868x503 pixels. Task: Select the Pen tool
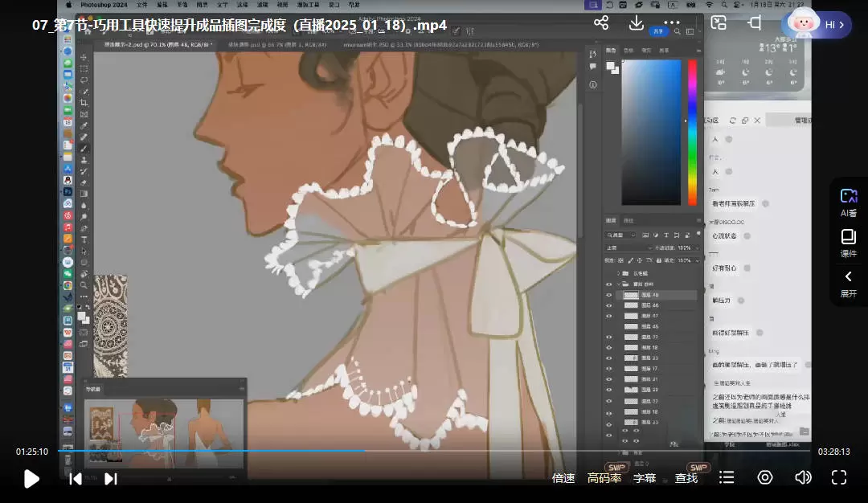84,228
